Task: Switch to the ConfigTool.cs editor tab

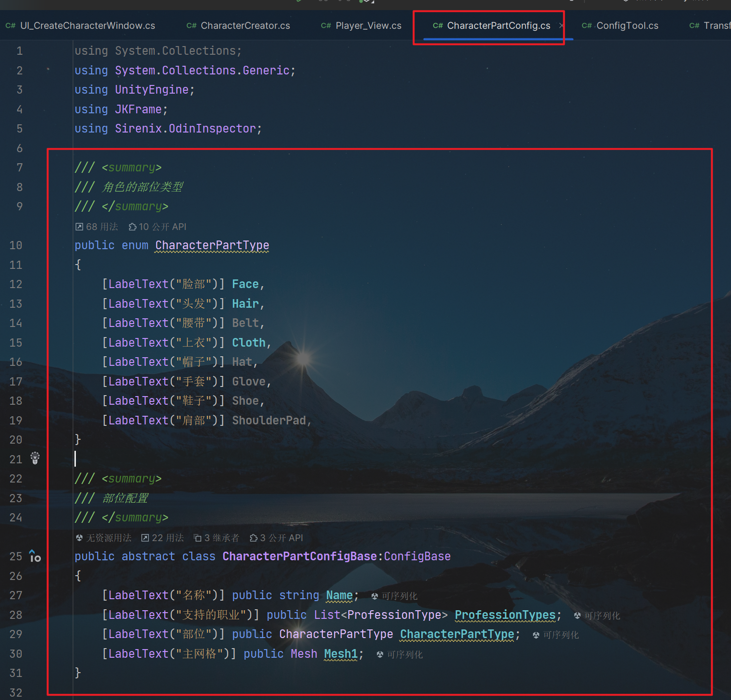Action: point(621,26)
